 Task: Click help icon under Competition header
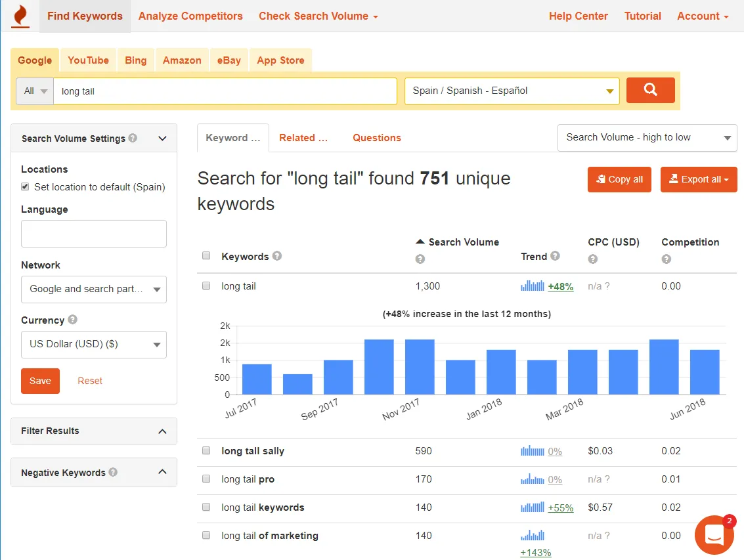(x=666, y=259)
